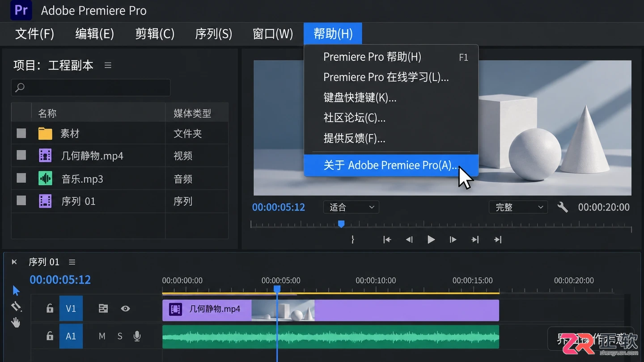
Task: Click the 音乐.mp3 audio icon
Action: tap(45, 179)
